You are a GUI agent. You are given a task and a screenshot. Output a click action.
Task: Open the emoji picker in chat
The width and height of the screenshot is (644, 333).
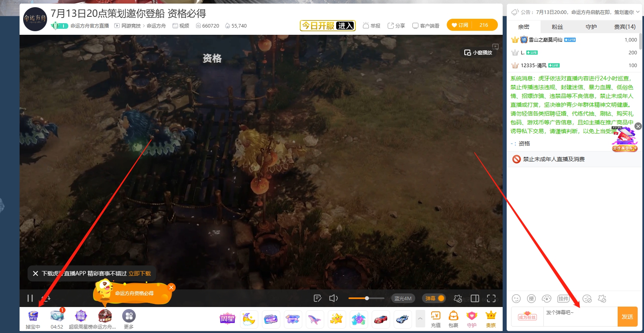(x=516, y=299)
